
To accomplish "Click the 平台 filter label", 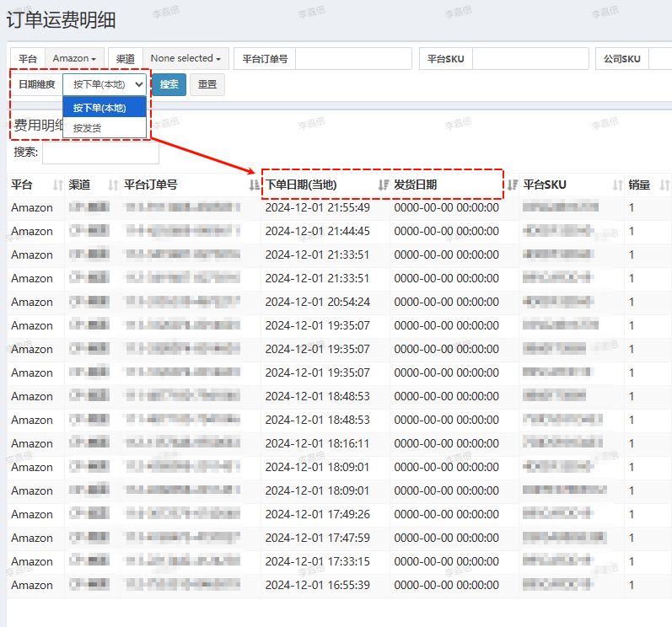I will [x=28, y=59].
